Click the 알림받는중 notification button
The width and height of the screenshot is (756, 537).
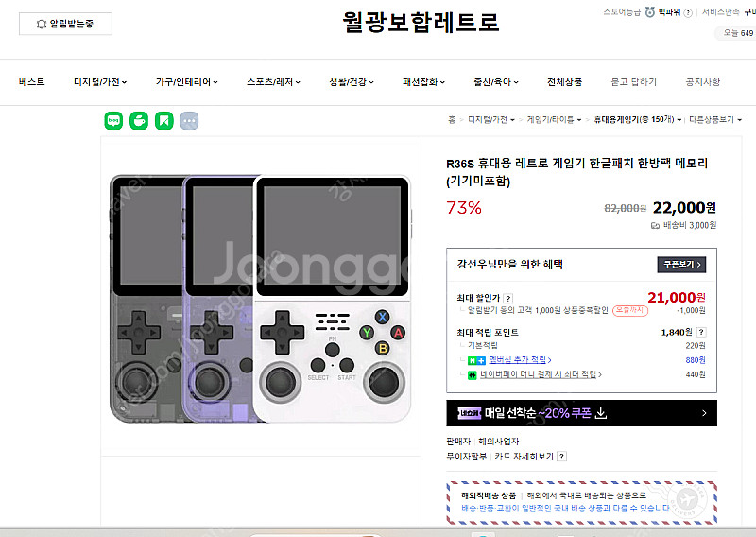[65, 24]
